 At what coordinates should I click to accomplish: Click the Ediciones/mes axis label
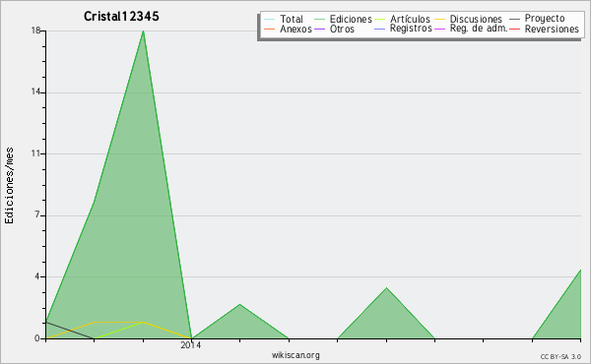tap(9, 186)
